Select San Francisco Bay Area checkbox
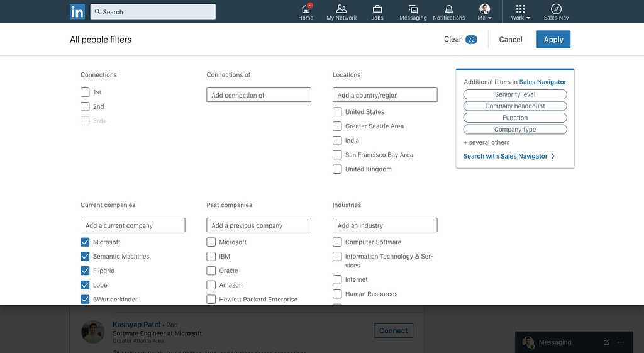This screenshot has height=353, width=644. (x=337, y=155)
